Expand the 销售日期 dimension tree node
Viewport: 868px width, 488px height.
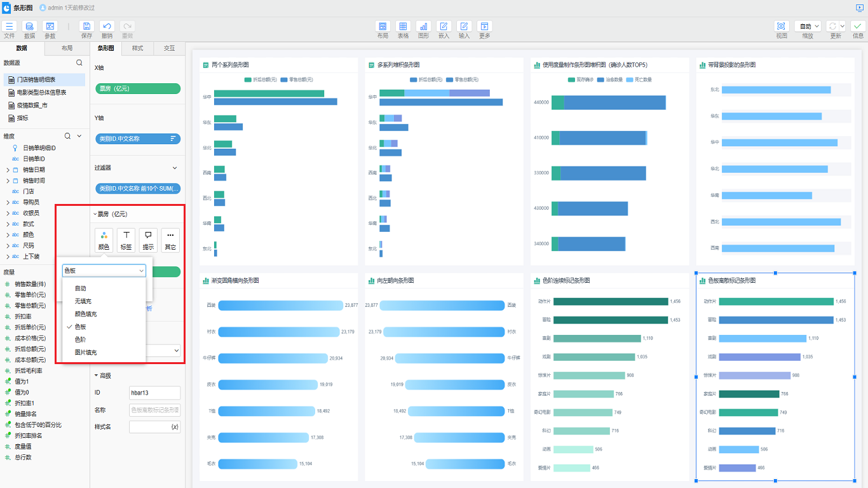(8, 170)
